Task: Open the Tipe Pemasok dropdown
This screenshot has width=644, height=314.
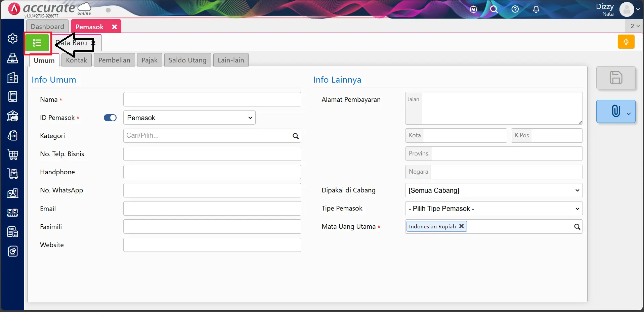Action: tap(493, 209)
